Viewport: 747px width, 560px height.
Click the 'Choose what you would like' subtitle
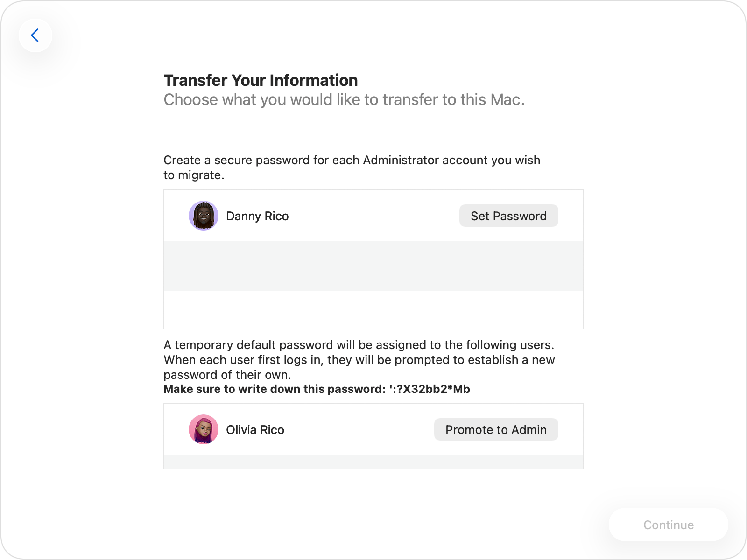pos(344,100)
